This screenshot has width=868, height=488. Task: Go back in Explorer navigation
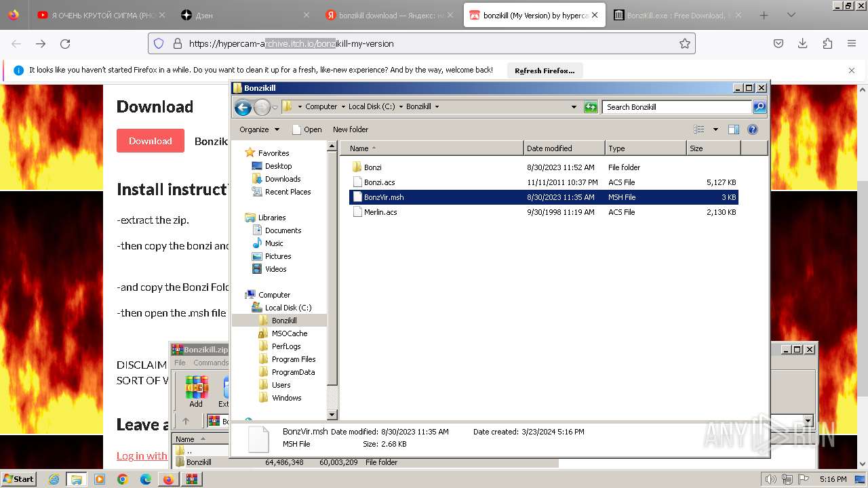click(x=243, y=107)
